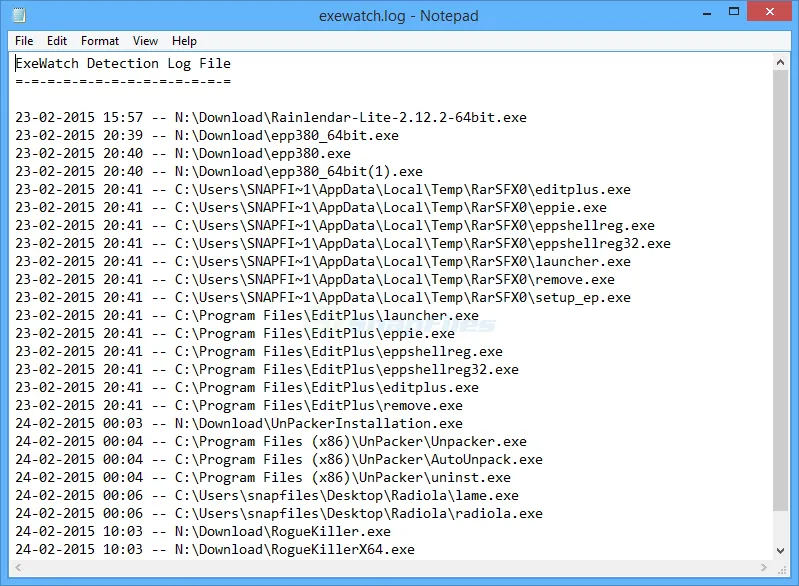Click the Radiola\lame.exe line

[x=267, y=496]
